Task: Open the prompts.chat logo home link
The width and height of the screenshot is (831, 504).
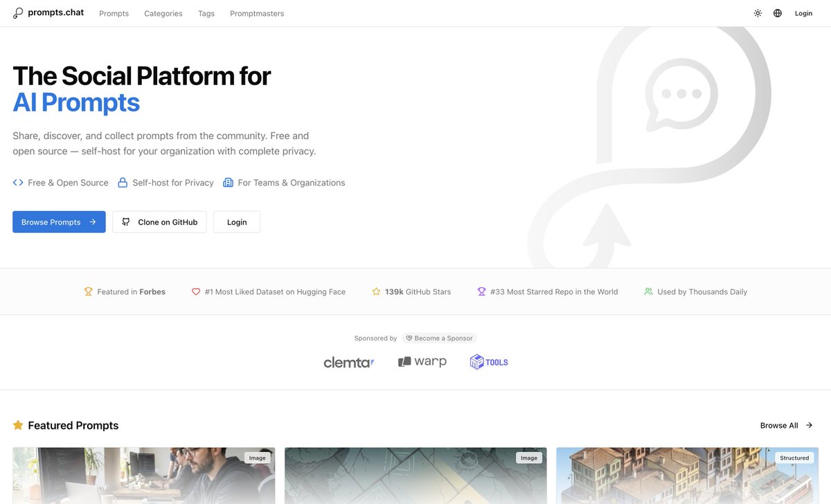Action: (48, 13)
